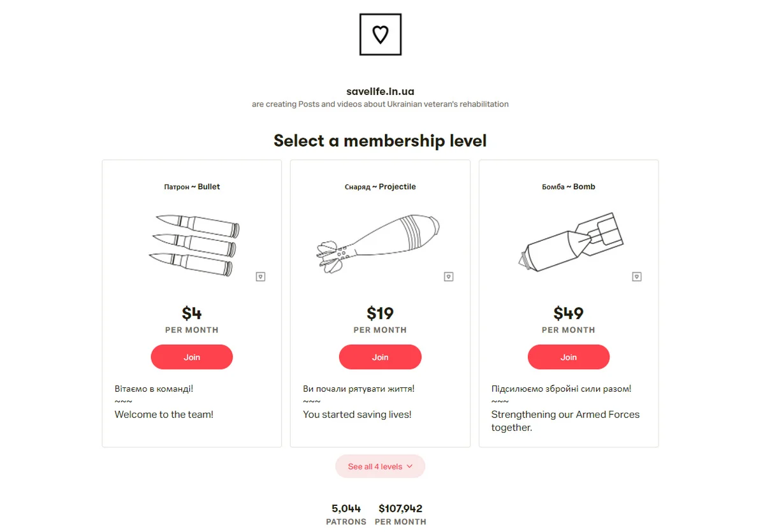Viewport: 765px width, 532px height.
Task: Click the small heart badge in Projectile card
Action: (448, 277)
